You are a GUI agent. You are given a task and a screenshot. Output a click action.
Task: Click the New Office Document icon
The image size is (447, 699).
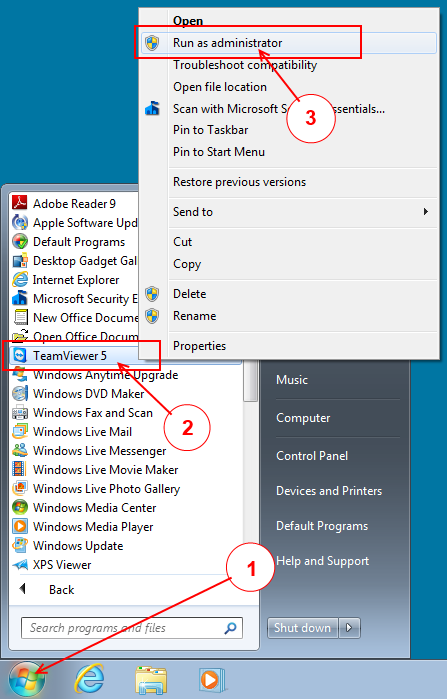point(20,317)
